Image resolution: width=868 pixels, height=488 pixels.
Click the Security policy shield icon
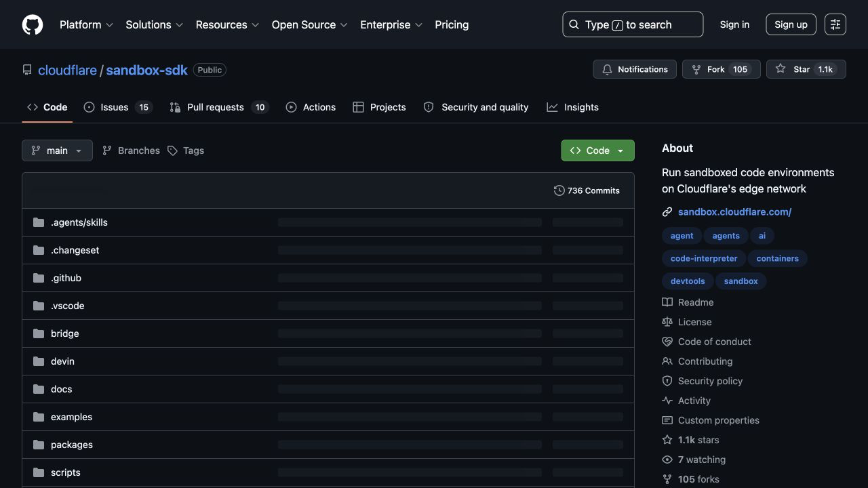[x=667, y=381]
